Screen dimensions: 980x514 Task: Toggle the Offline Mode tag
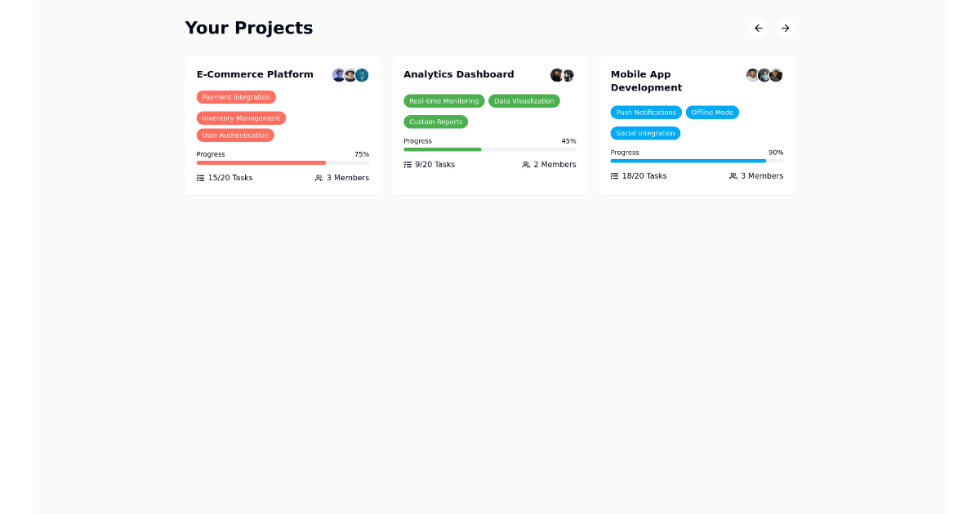[712, 112]
